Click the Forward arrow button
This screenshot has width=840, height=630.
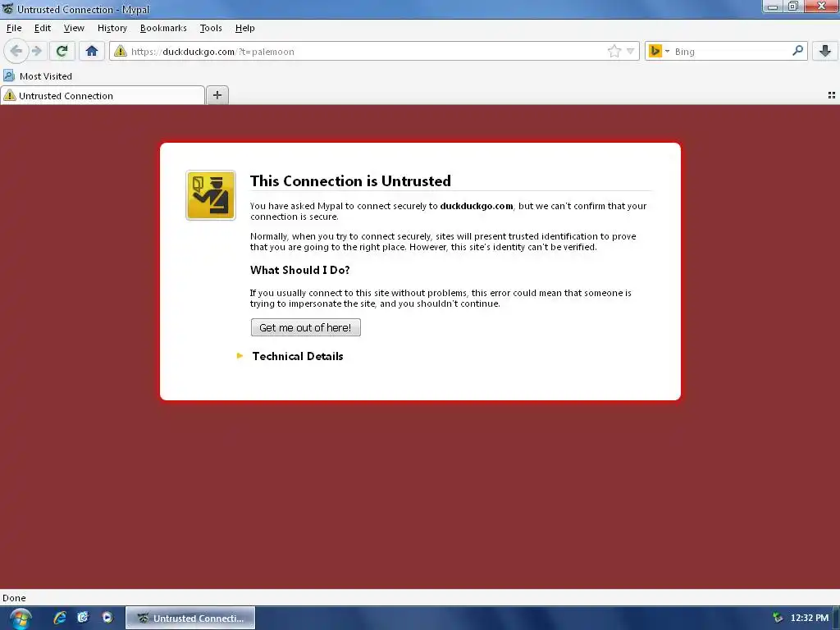[36, 52]
